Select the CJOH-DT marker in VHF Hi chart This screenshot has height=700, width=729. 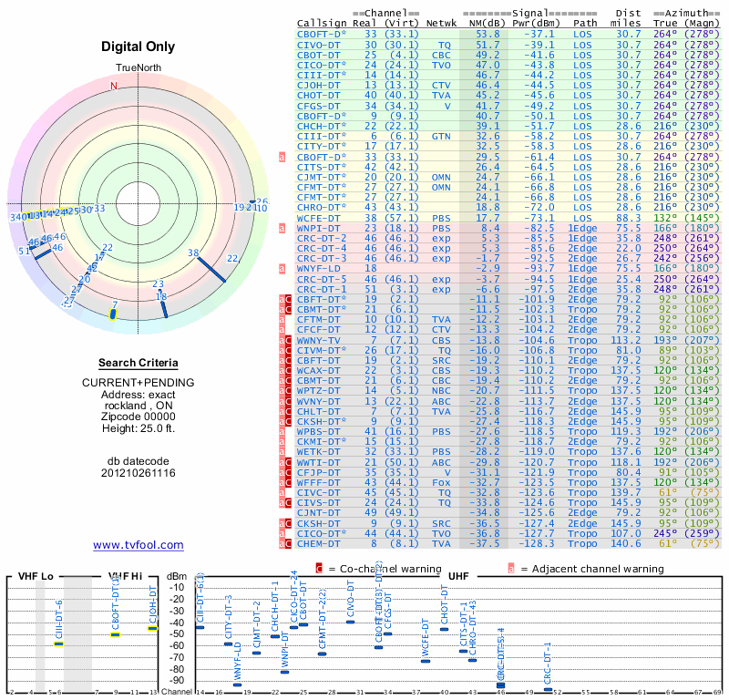[153, 628]
